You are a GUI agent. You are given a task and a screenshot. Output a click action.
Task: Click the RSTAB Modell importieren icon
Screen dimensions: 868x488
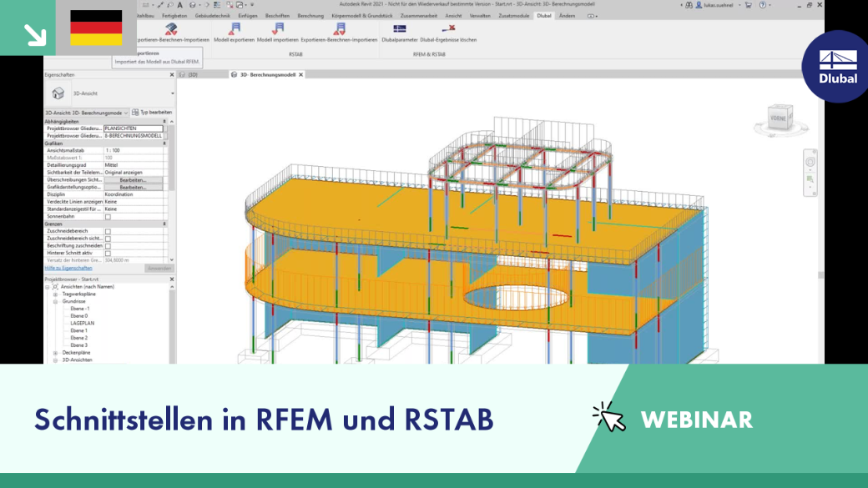(278, 29)
